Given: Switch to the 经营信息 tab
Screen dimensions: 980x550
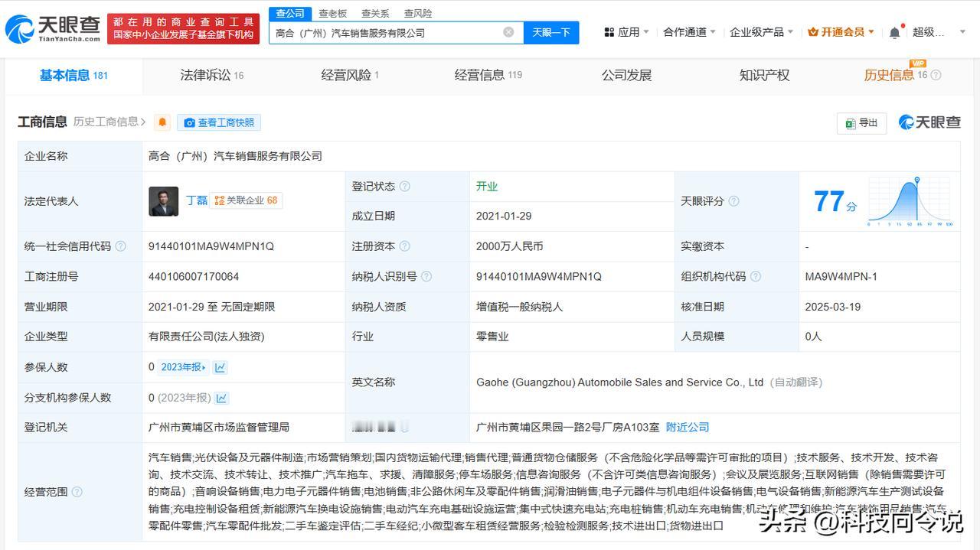Looking at the screenshot, I should [488, 75].
